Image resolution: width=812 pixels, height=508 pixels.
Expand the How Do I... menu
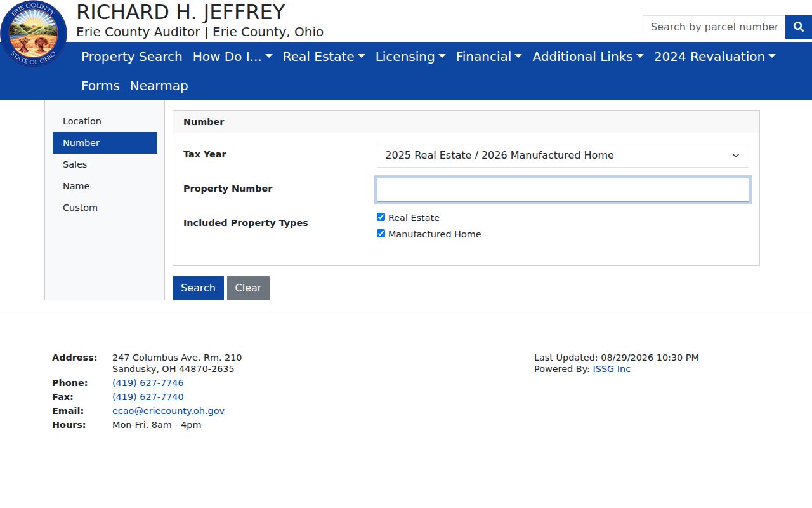[233, 57]
